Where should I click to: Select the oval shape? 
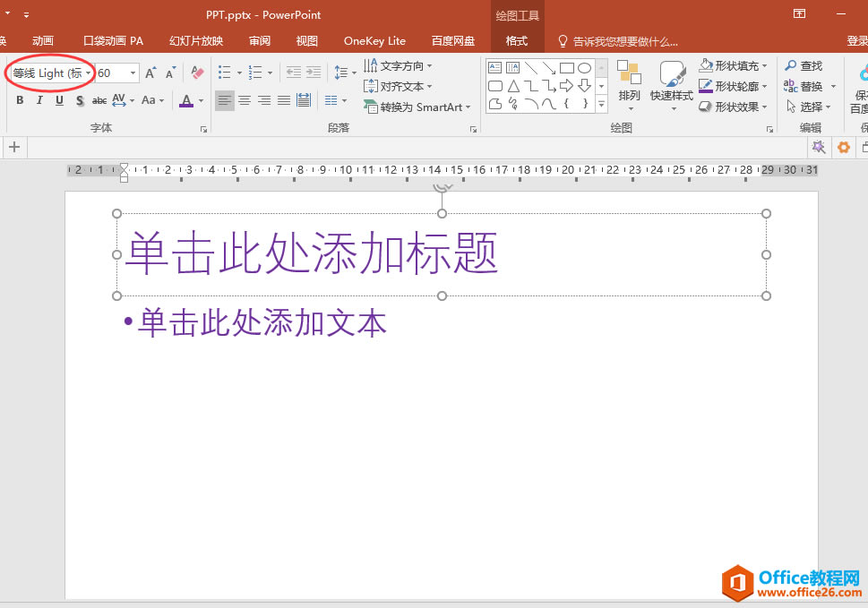pos(585,67)
